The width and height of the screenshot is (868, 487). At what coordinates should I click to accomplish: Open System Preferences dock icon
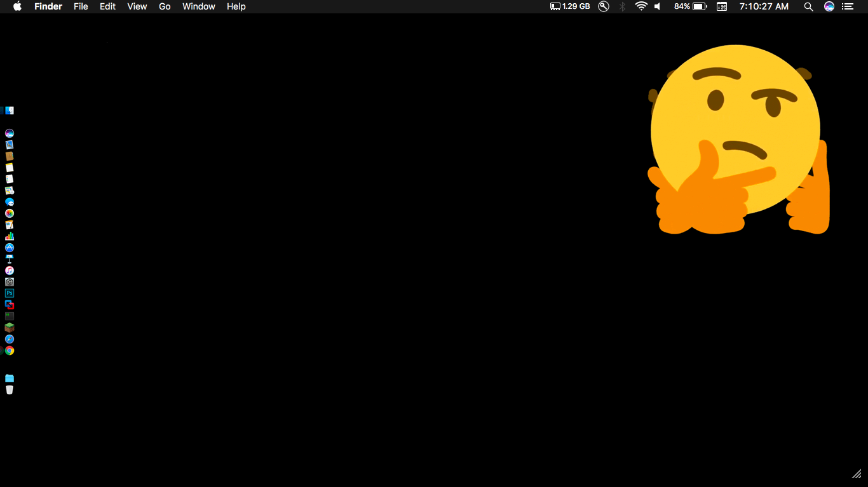click(10, 282)
